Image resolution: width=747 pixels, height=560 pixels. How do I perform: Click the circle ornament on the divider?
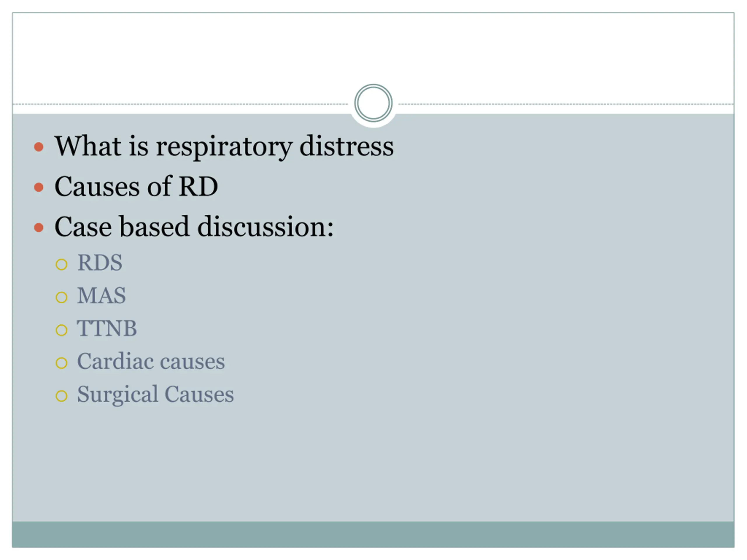click(x=373, y=103)
